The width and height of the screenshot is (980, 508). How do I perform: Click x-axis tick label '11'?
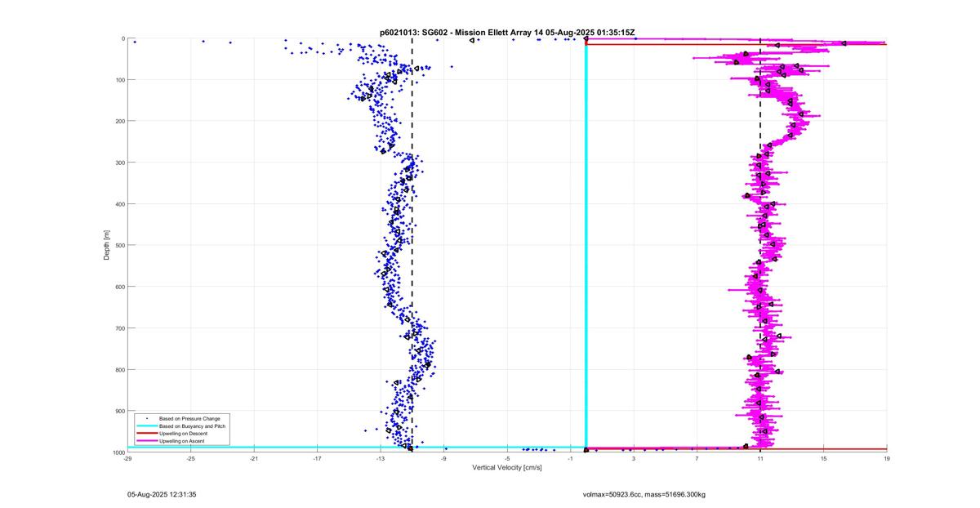click(x=760, y=458)
